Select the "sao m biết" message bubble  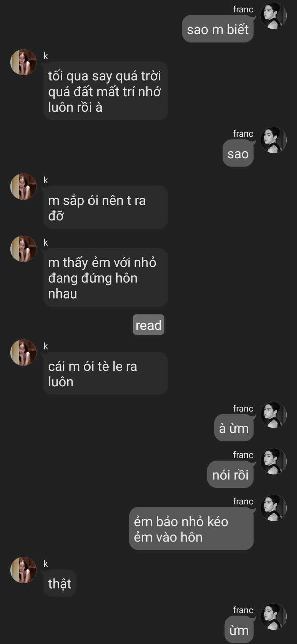[218, 29]
